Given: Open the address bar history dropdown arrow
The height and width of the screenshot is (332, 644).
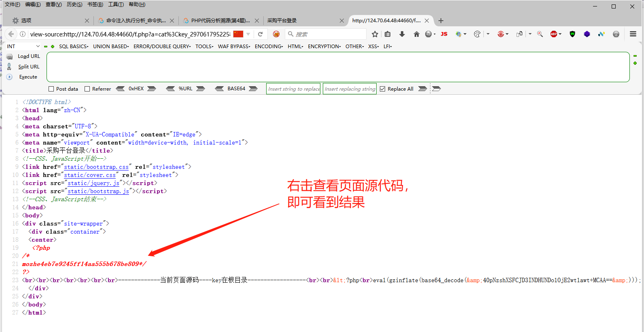Looking at the screenshot, I should [x=248, y=34].
